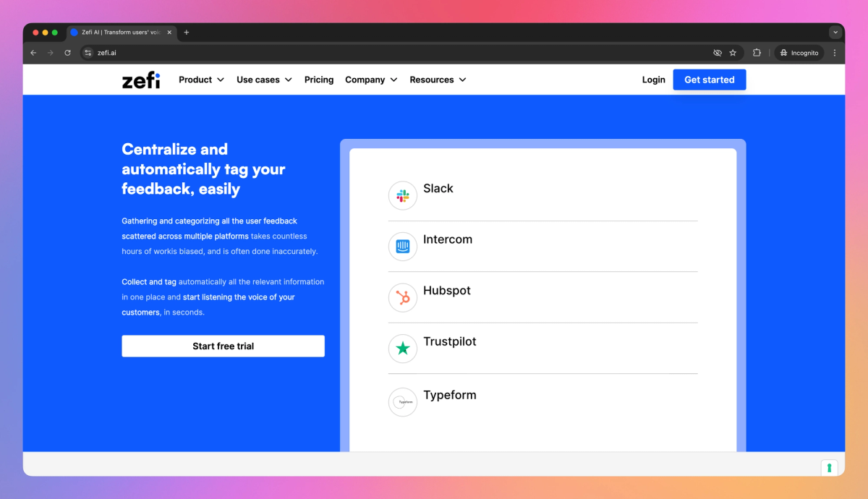The height and width of the screenshot is (499, 868).
Task: Close the Zefi AI browser tab
Action: tap(169, 33)
